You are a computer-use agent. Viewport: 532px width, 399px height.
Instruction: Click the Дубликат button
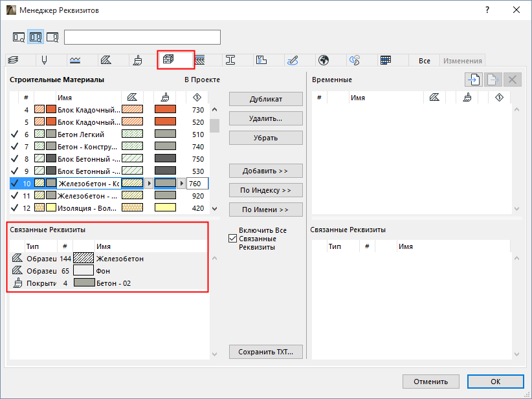click(x=265, y=99)
